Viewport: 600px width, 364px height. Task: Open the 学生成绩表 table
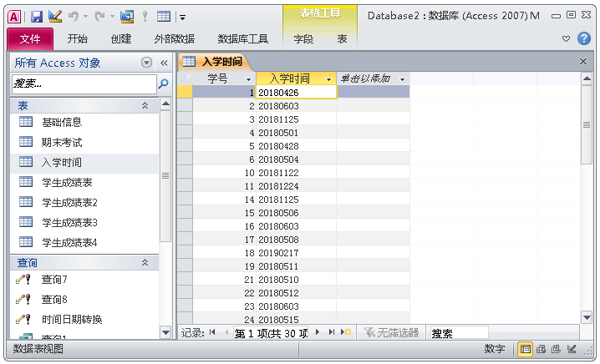point(67,182)
